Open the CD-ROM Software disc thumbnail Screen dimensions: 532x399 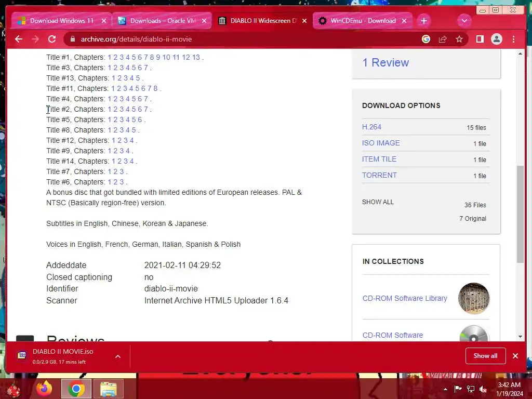pyautogui.click(x=474, y=334)
